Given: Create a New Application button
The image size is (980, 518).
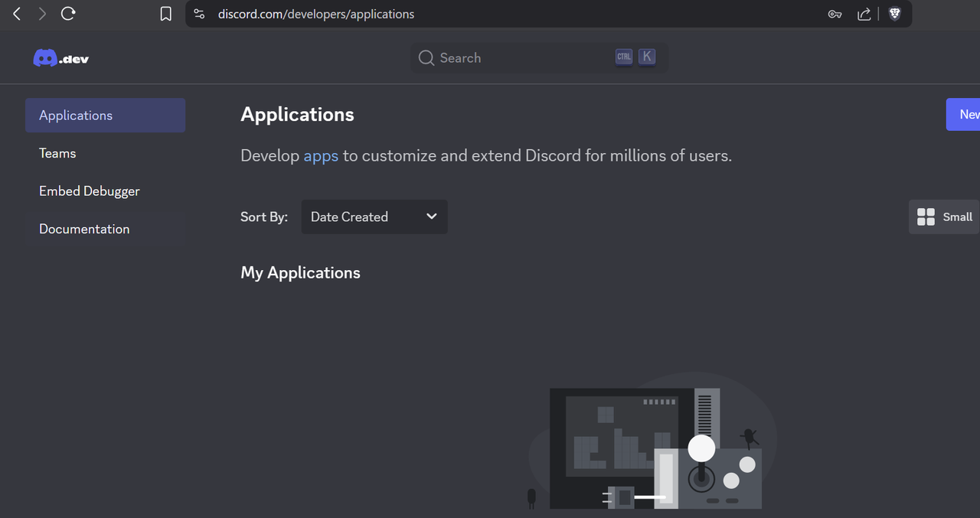Looking at the screenshot, I should pos(963,114).
